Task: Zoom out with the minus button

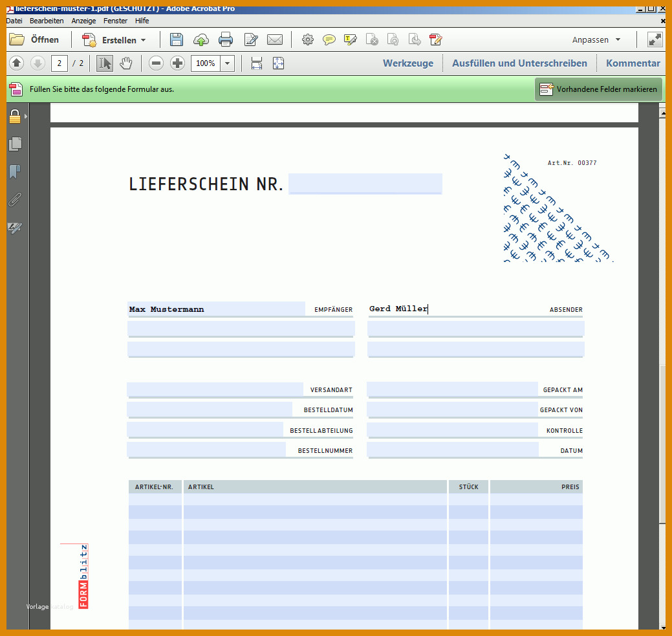Action: (x=156, y=63)
